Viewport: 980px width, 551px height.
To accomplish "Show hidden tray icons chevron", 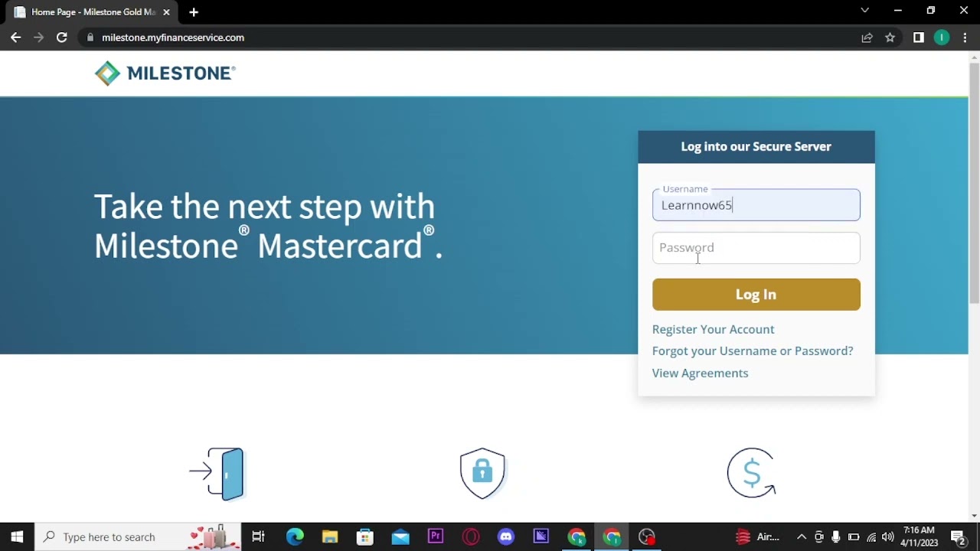I will (802, 537).
